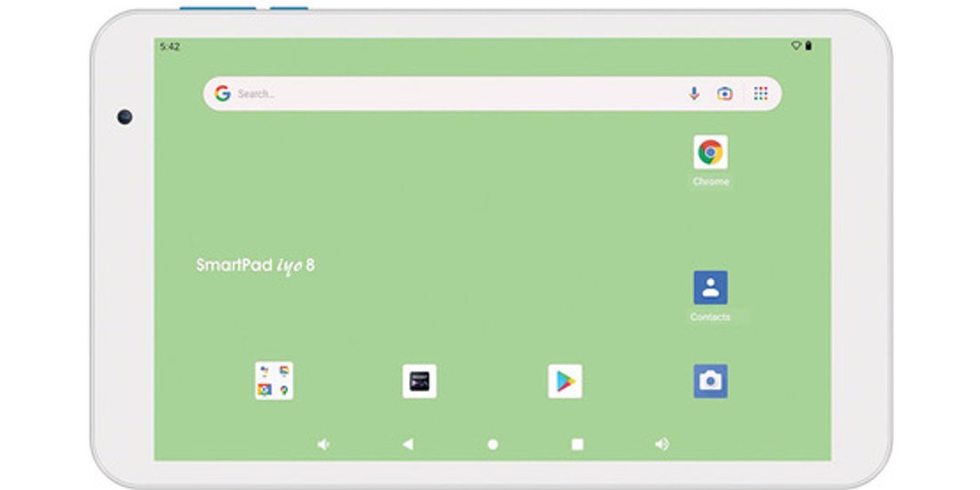This screenshot has height=490, width=980.
Task: Open the Chrome browser app
Action: [710, 151]
